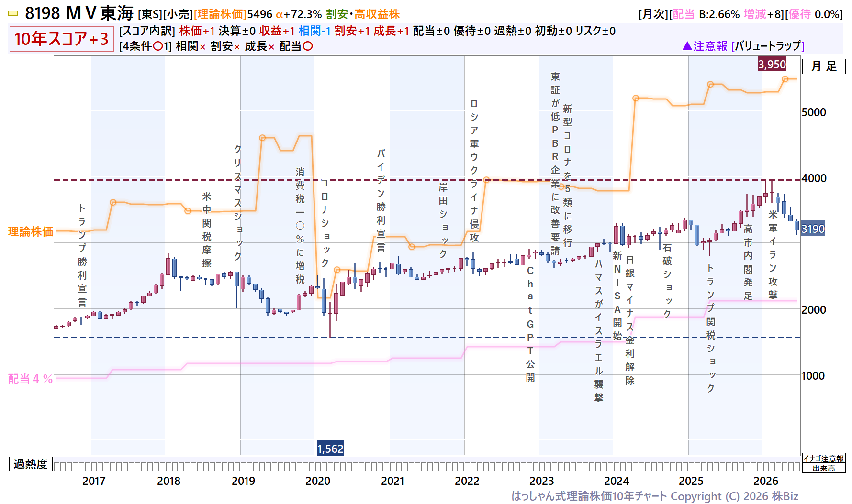This screenshot has height=504, width=852.
Task: Click the stock name ＭＶ東海
Action: coord(100,13)
